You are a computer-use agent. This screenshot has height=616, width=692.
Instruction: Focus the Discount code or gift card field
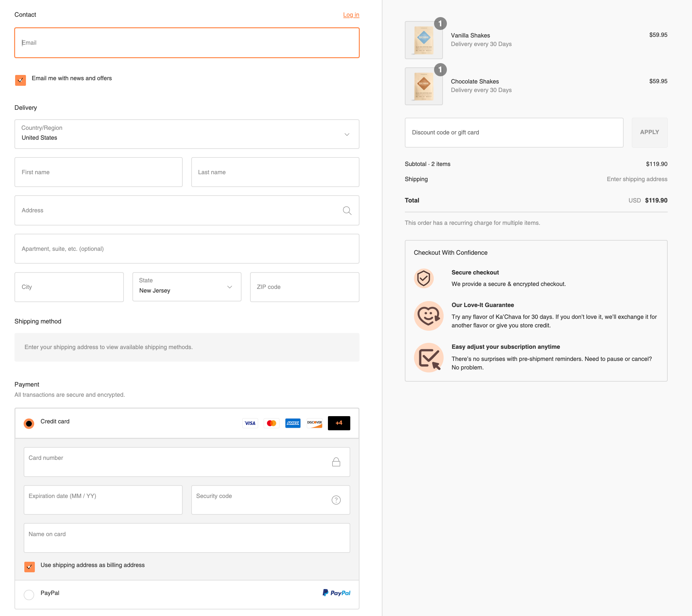pyautogui.click(x=514, y=132)
